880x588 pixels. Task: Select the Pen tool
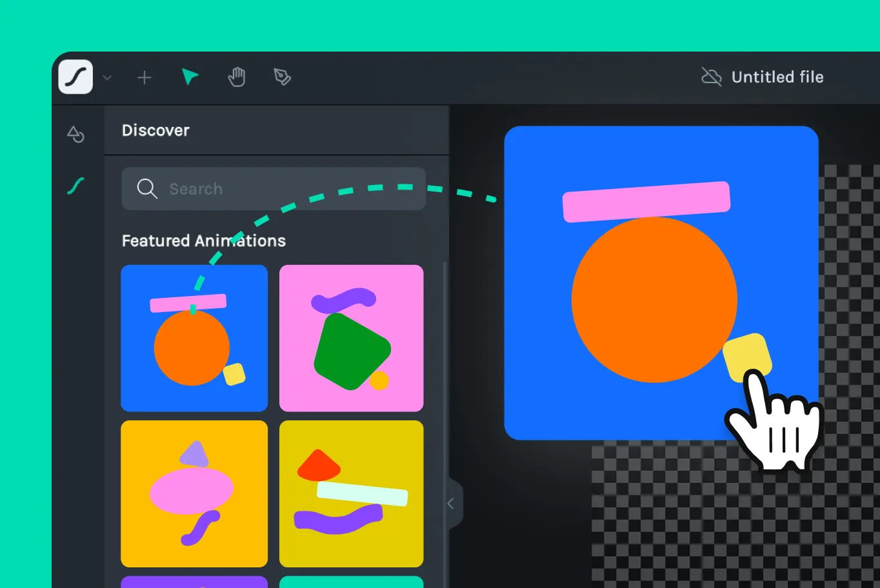(x=282, y=77)
